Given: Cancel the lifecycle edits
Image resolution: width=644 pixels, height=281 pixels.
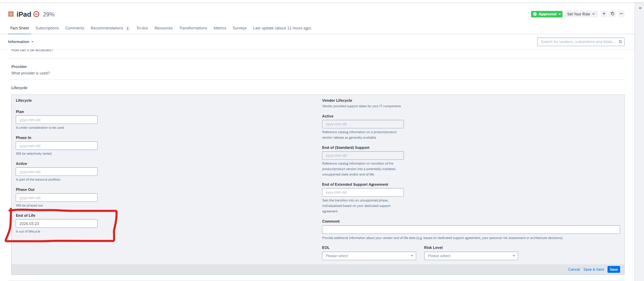Looking at the screenshot, I should coord(574,269).
